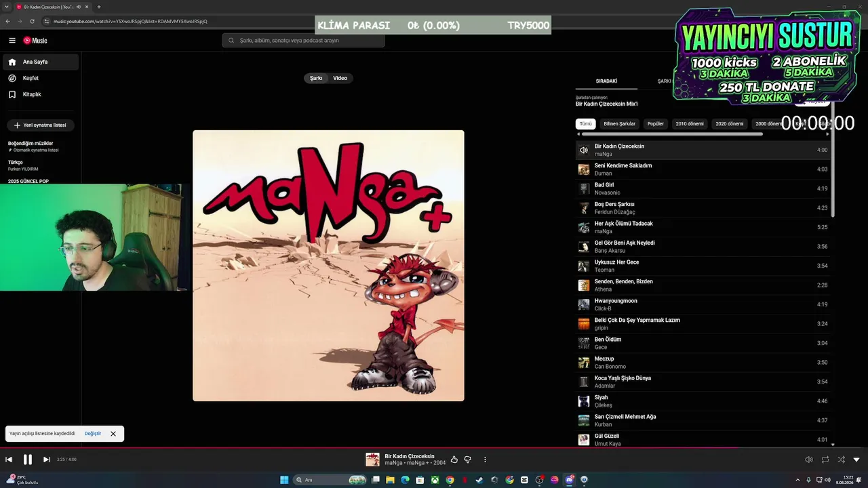868x488 pixels.
Task: Seek on the red song progress bar
Action: coord(434,448)
